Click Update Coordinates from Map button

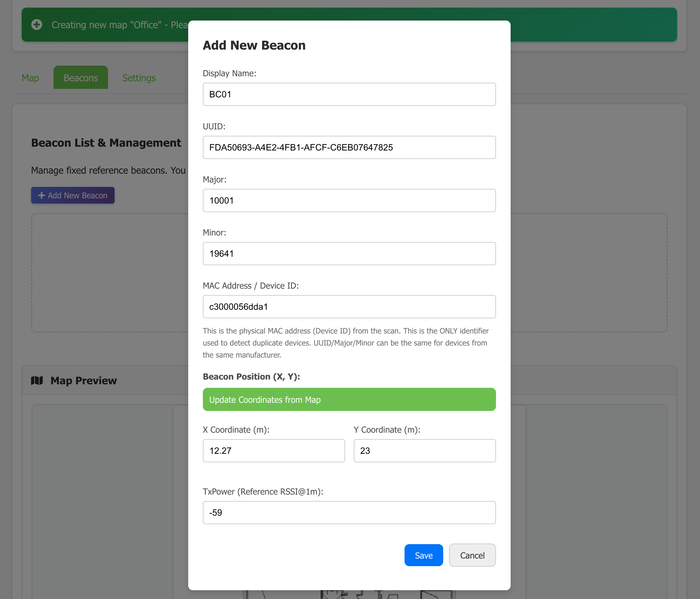[x=349, y=400]
